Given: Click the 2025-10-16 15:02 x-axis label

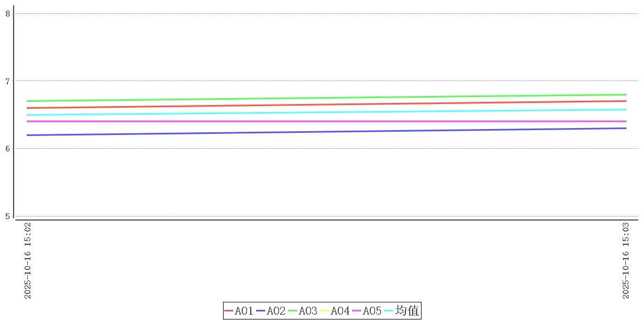Looking at the screenshot, I should pos(28,261).
